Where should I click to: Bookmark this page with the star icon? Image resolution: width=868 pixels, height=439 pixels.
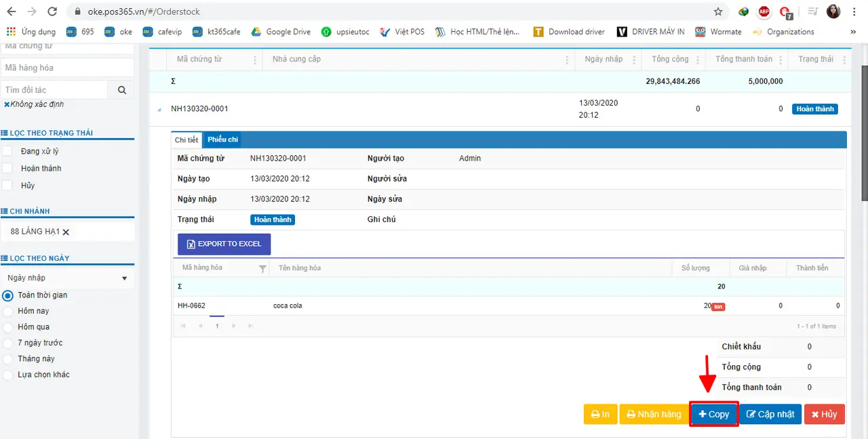pos(718,12)
